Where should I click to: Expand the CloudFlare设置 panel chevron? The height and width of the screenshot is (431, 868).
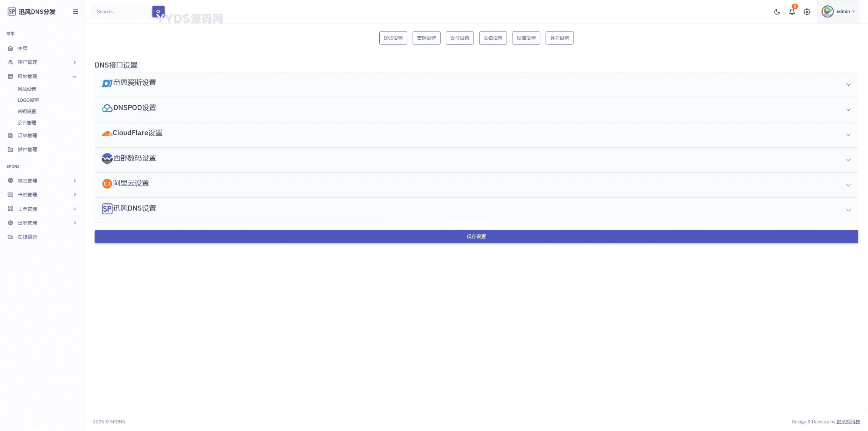tap(848, 135)
